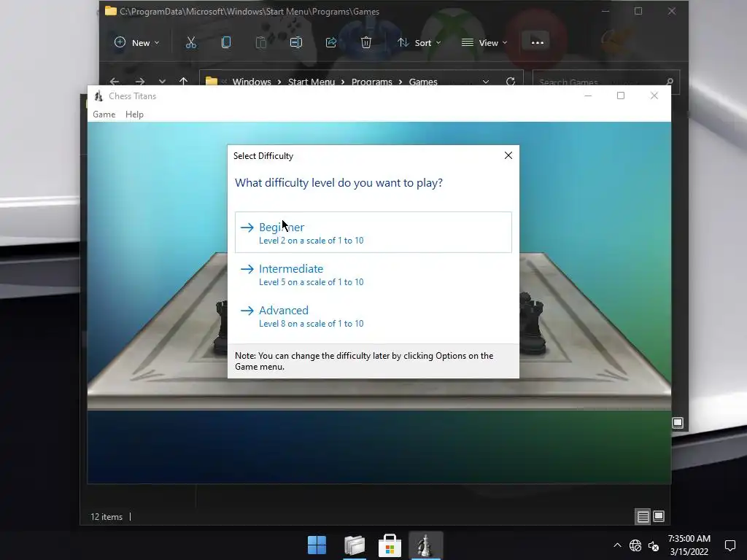Open the View dropdown in File Explorer
This screenshot has width=747, height=560.
tap(484, 42)
